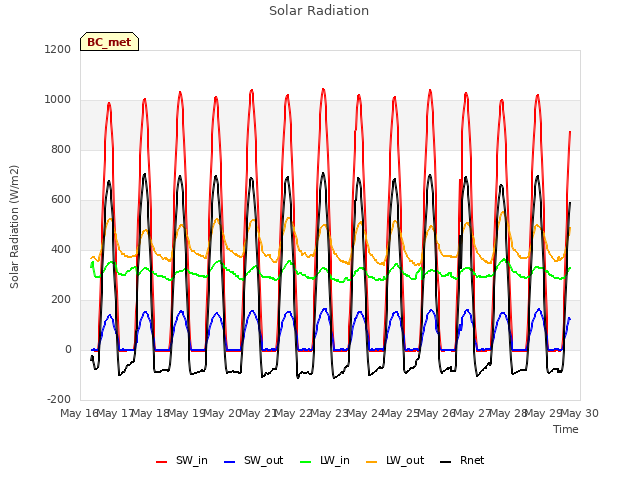Click the red SW_in legend swatch
The width and height of the screenshot is (640, 480).
[x=162, y=462]
